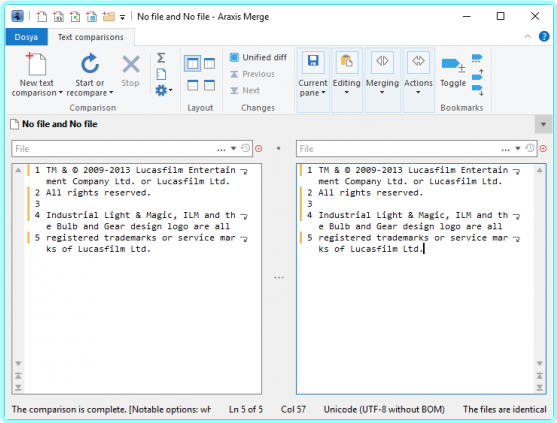The height and width of the screenshot is (423, 557).
Task: Open the right file path dropdown arrow
Action: pyautogui.click(x=518, y=148)
